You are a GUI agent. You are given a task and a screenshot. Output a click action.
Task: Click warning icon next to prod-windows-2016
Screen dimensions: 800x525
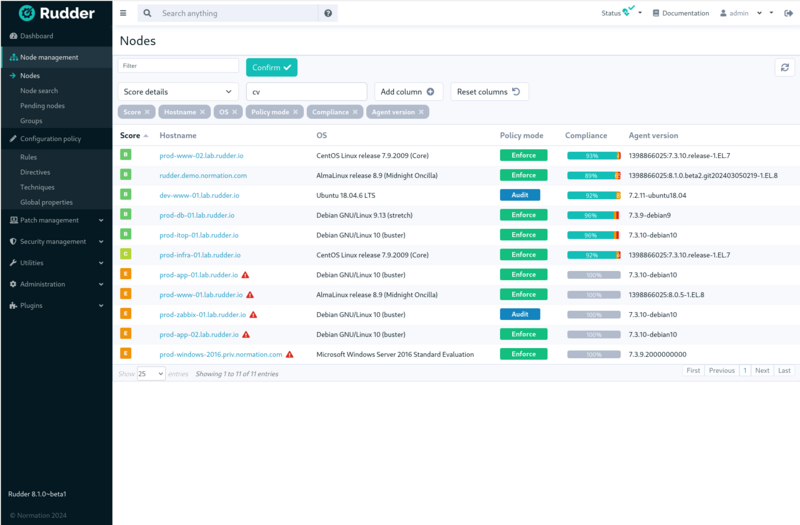point(290,355)
